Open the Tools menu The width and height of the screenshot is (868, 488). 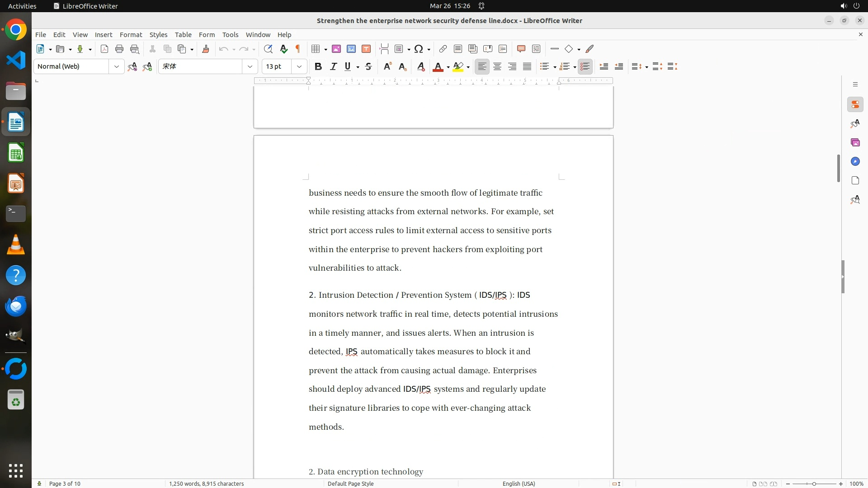click(x=230, y=34)
